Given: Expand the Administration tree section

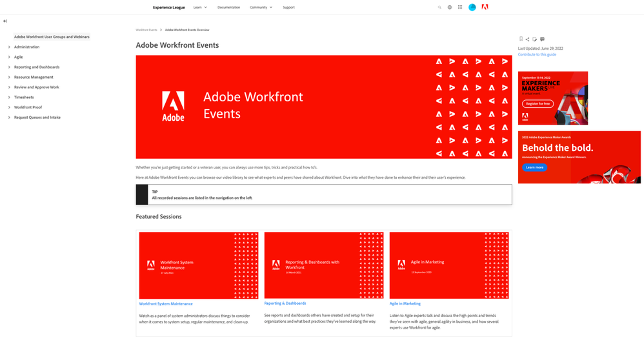Looking at the screenshot, I should [9, 47].
